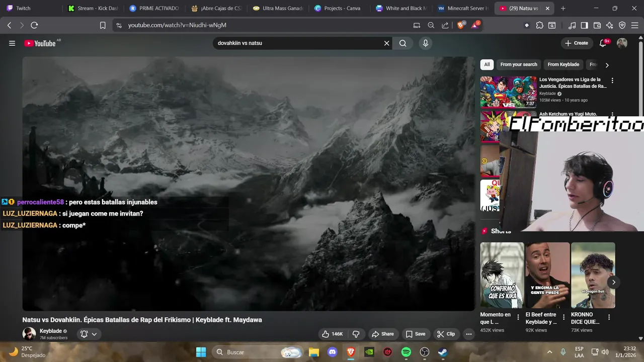The height and width of the screenshot is (362, 644).
Task: Open the Brave playlist music note icon
Action: [x=572, y=25]
